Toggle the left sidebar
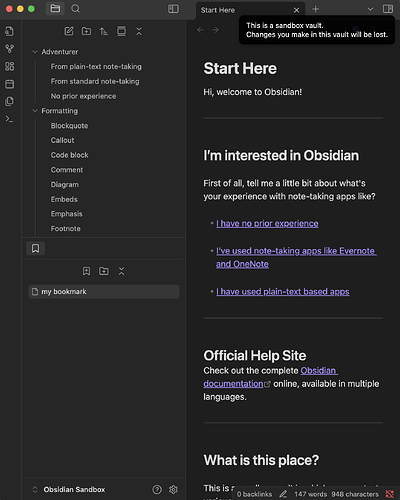Screen dimensions: 400x500 (x=173, y=9)
